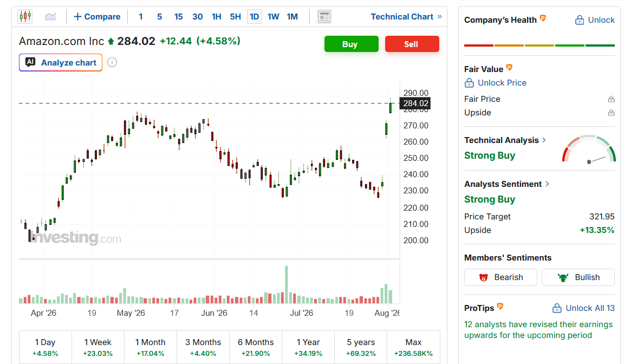Viewport: 637px width, 364px height.
Task: Click the Company's Health color bar
Action: point(539,45)
